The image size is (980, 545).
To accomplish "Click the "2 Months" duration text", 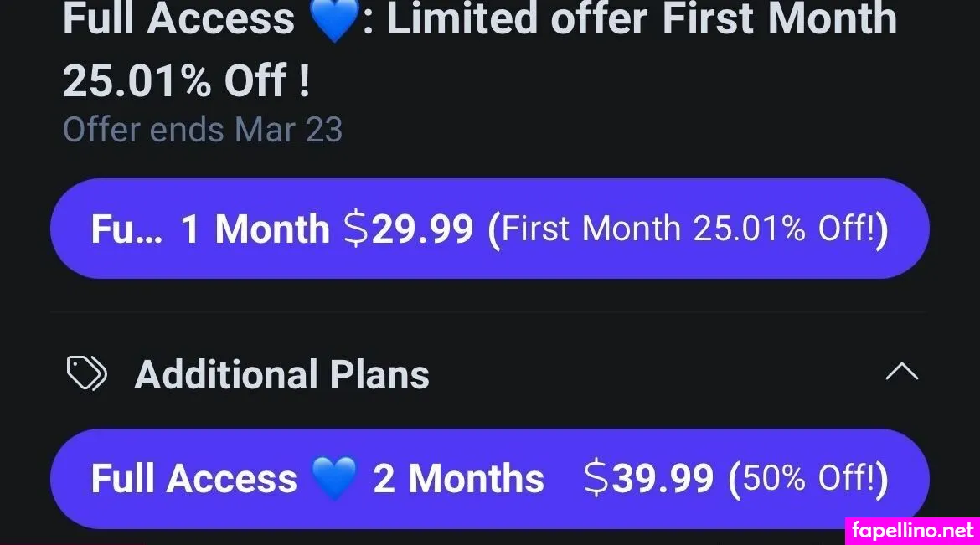I will pyautogui.click(x=459, y=479).
